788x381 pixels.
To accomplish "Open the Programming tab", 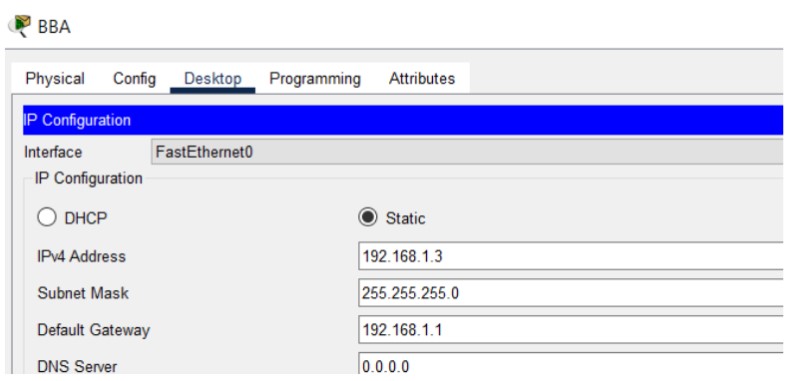I will (x=315, y=79).
